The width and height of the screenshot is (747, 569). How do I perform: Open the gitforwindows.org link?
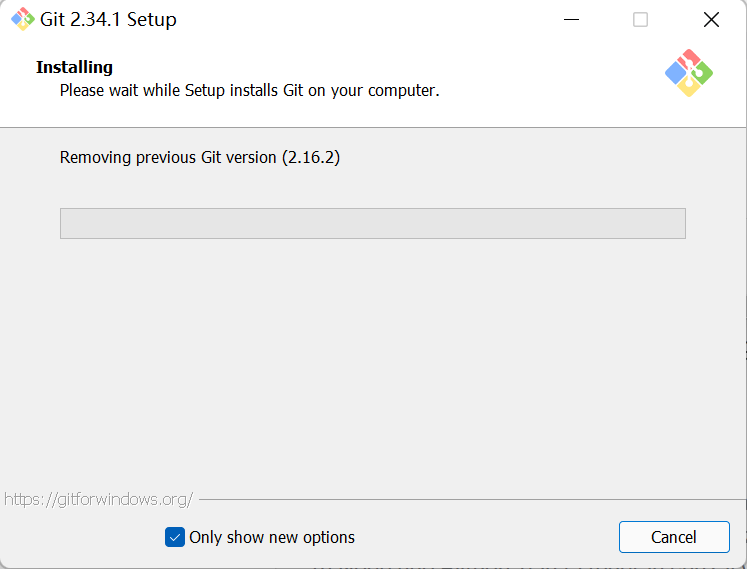[99, 499]
